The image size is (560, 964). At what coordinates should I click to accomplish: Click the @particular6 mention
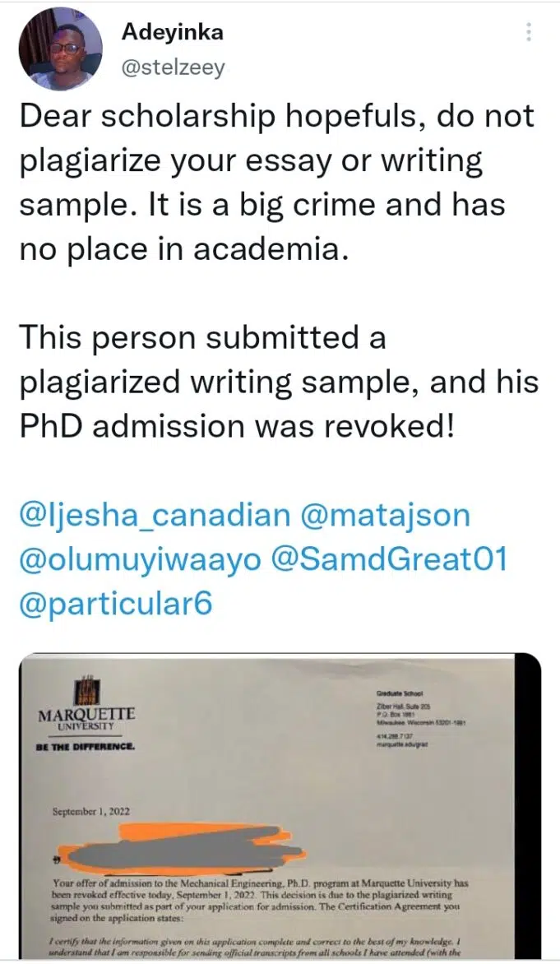[116, 604]
